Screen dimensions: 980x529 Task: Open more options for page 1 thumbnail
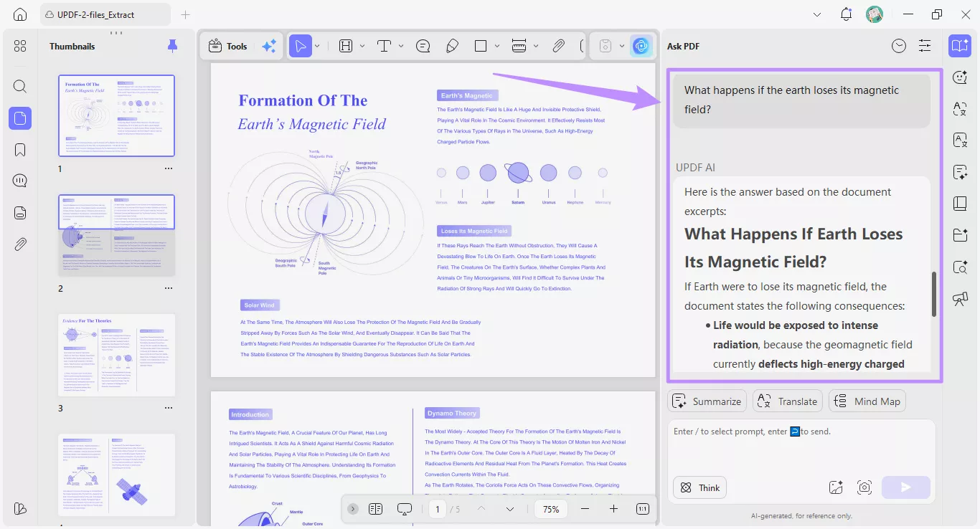[x=169, y=169]
